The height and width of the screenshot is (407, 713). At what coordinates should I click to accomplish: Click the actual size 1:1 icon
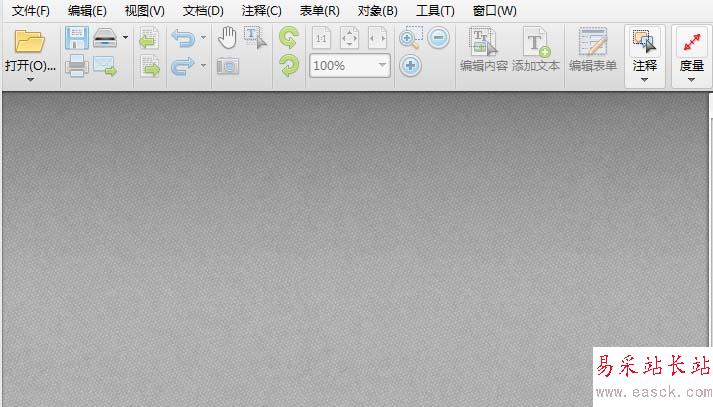pyautogui.click(x=321, y=38)
